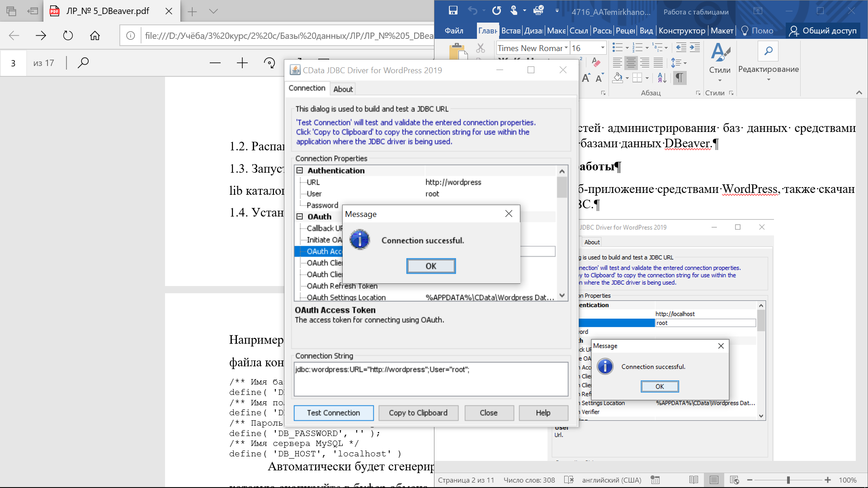The width and height of the screenshot is (868, 488).
Task: Click the Test Connection button
Action: point(334,413)
